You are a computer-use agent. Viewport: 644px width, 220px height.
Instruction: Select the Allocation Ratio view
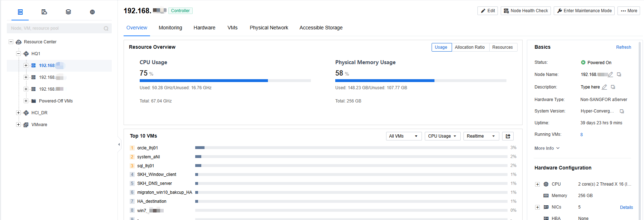point(470,47)
